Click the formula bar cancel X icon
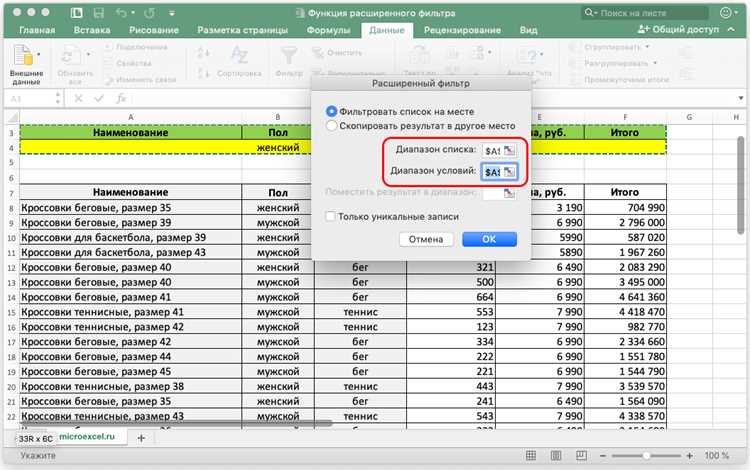Viewport: 750px width, 470px height. pyautogui.click(x=78, y=98)
